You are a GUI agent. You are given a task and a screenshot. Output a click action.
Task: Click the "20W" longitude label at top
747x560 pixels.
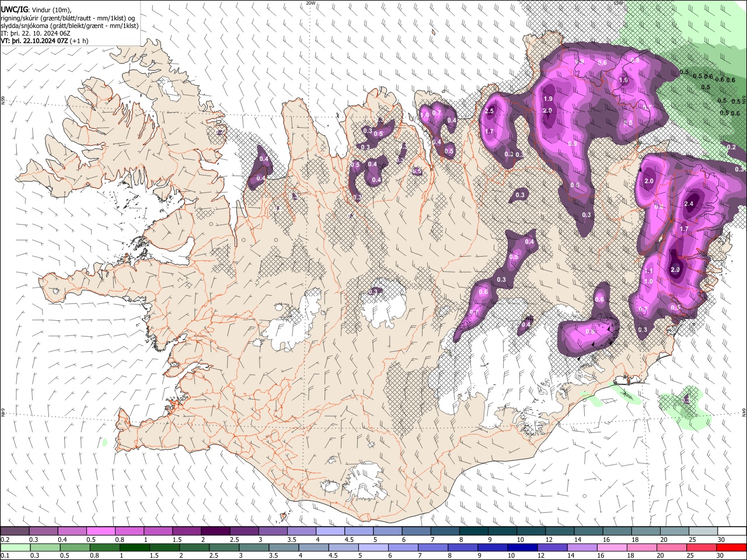tap(311, 3)
